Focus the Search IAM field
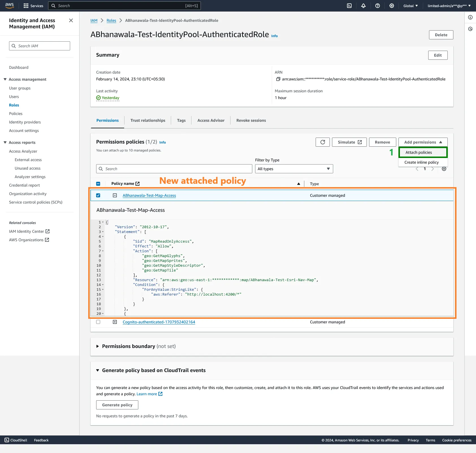This screenshot has height=453, width=476. coord(40,46)
